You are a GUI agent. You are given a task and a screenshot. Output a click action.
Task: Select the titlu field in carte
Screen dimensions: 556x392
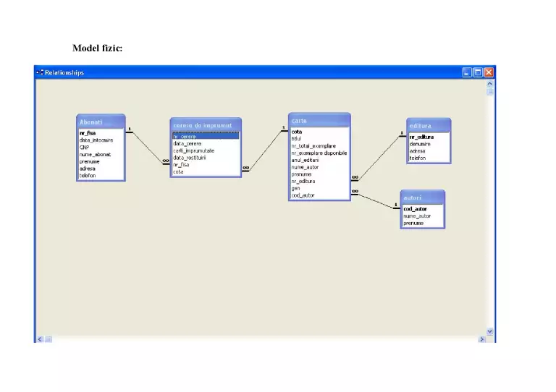(319, 139)
